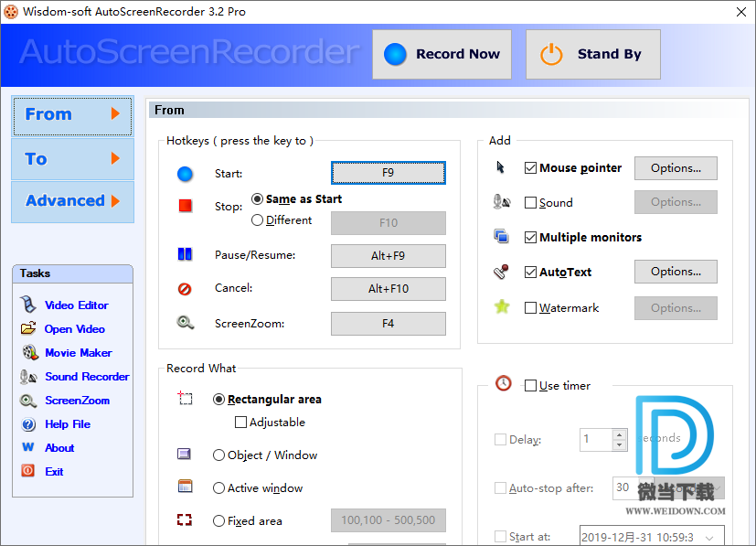Click the AutoText stamp icon
Viewport: 756px width, 546px height.
[502, 272]
